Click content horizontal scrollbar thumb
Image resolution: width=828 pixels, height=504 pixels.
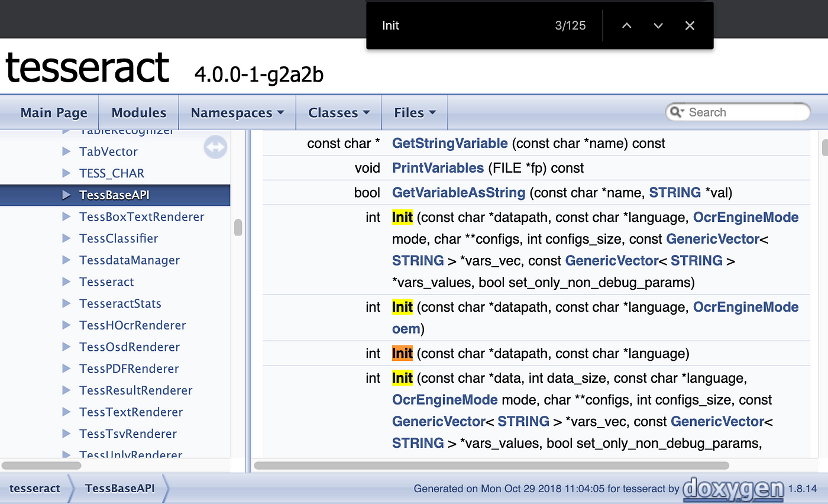click(x=491, y=466)
